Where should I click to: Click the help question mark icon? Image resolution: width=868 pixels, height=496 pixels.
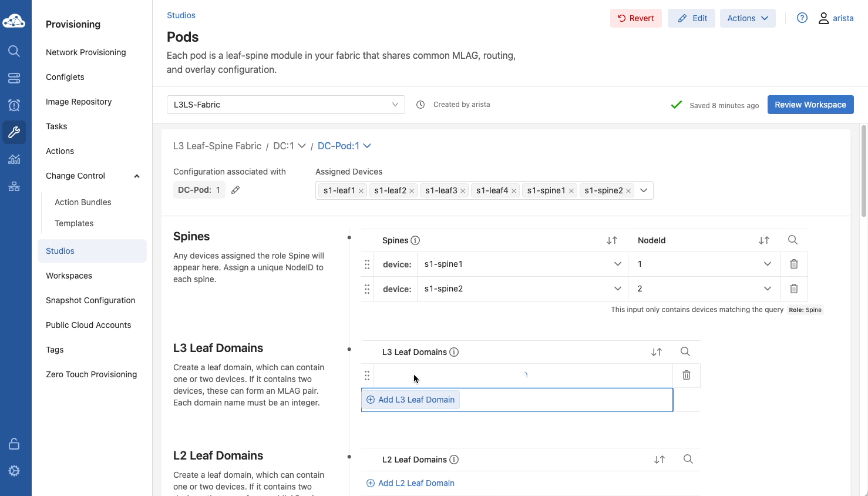[x=802, y=18]
